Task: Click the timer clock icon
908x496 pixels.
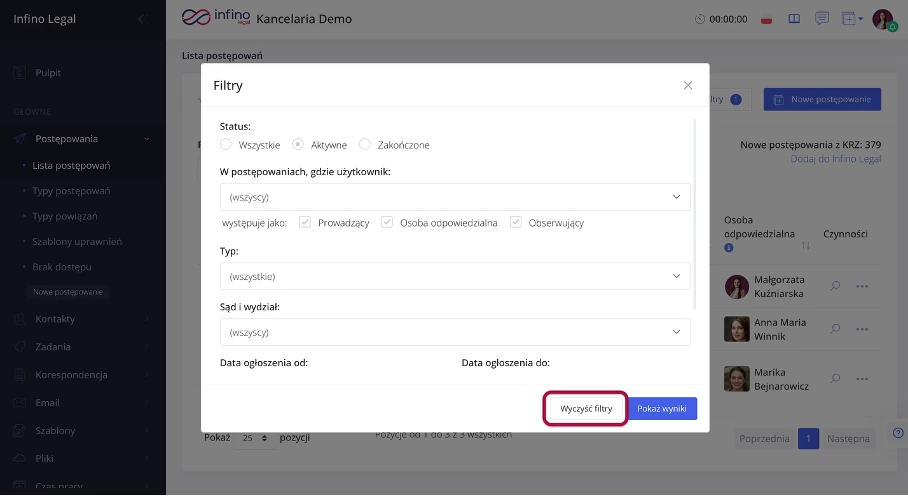Action: 700,19
